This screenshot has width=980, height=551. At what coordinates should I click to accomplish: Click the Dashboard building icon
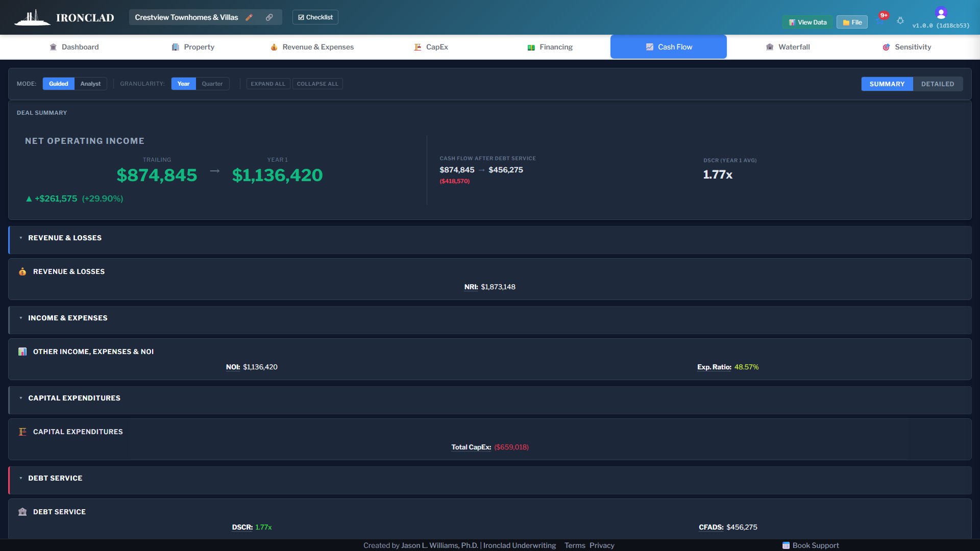point(53,47)
